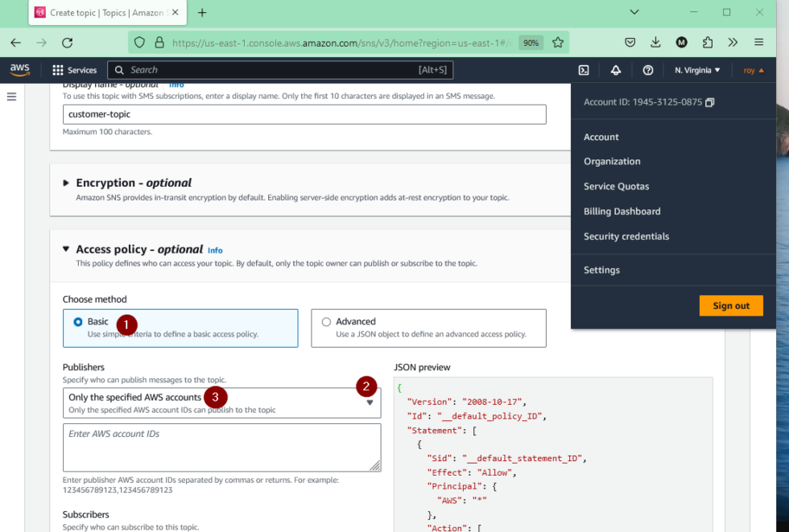Click the AWS home logo
The width and height of the screenshot is (789, 532).
(19, 70)
